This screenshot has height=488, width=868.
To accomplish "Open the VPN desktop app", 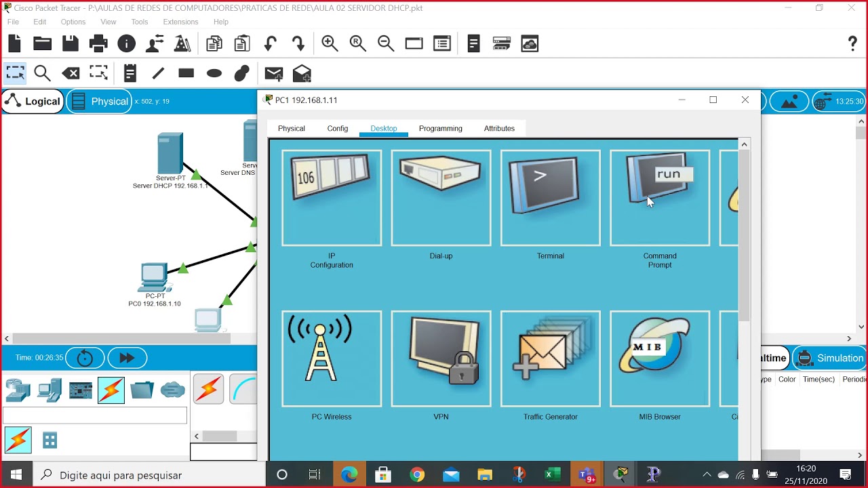I will (x=441, y=359).
